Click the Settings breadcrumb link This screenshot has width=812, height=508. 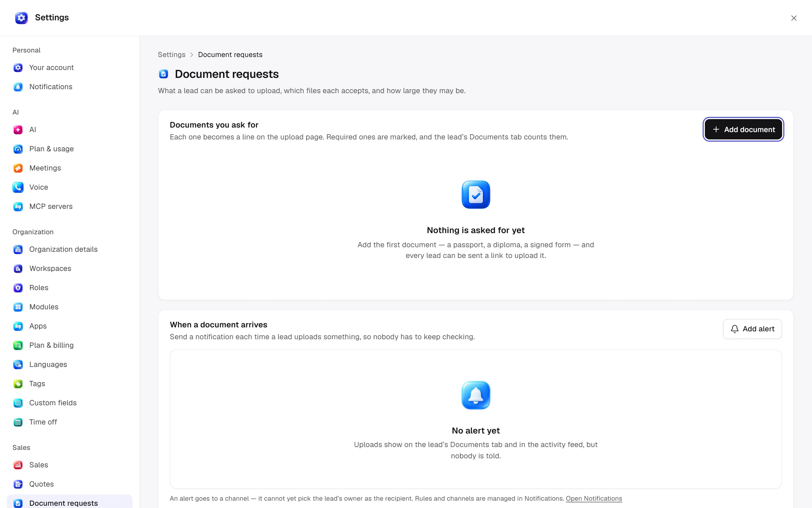tap(171, 54)
